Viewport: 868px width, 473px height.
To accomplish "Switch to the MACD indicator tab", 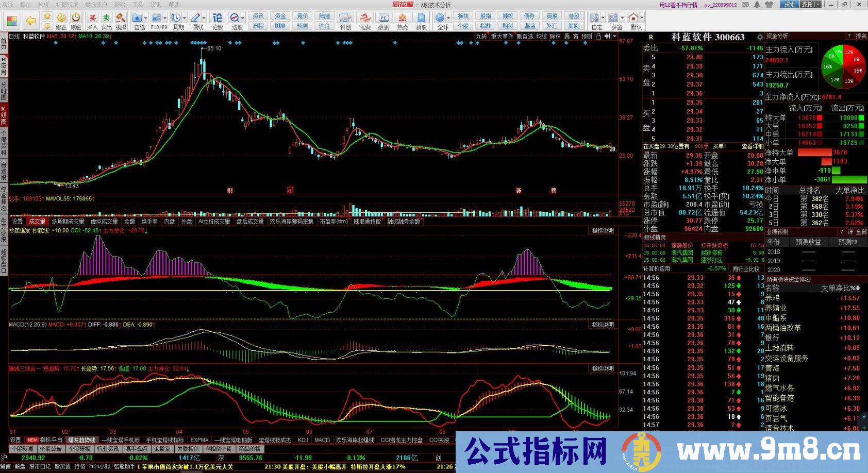I will click(322, 440).
